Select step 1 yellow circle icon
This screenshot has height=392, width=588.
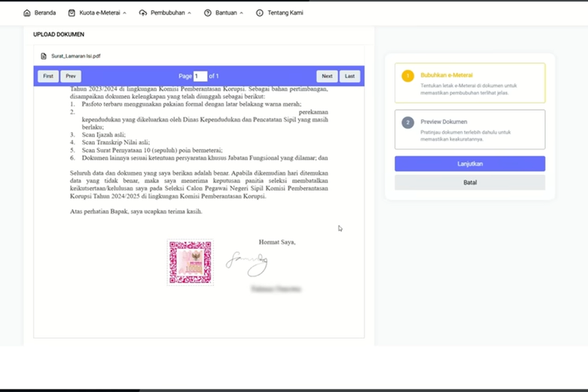tap(408, 76)
